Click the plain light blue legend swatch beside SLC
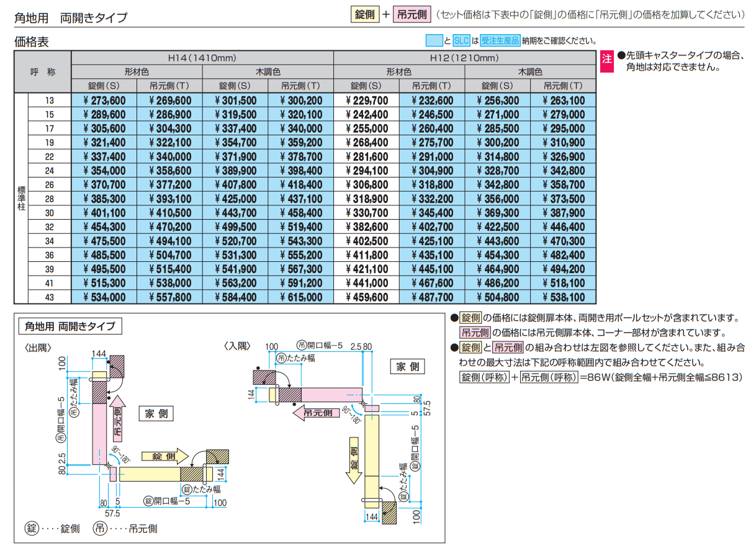 click(x=434, y=41)
